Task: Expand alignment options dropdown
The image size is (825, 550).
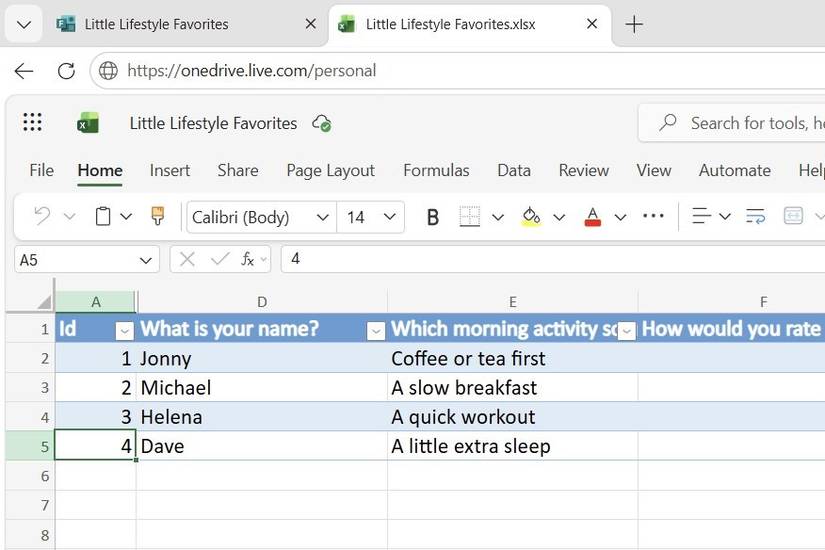Action: (x=725, y=216)
